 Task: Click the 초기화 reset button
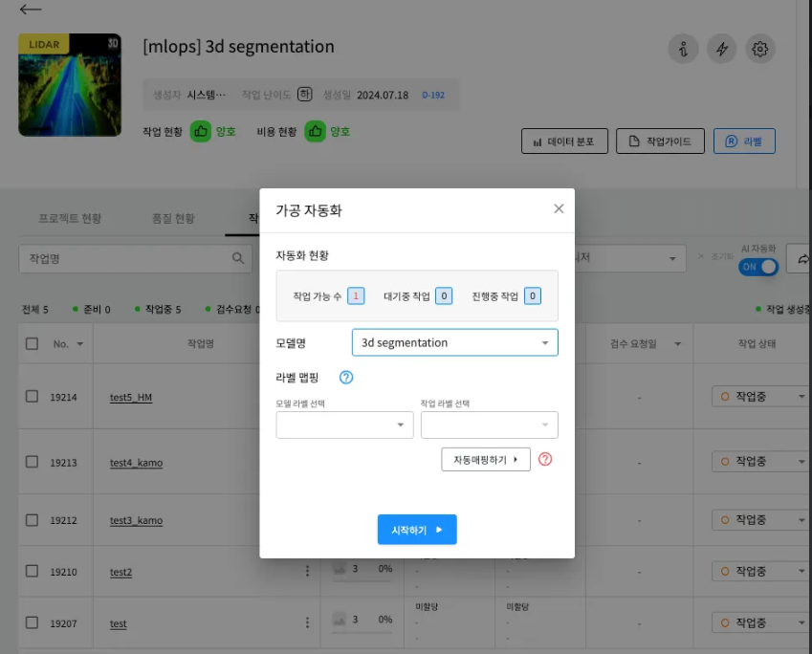click(716, 256)
